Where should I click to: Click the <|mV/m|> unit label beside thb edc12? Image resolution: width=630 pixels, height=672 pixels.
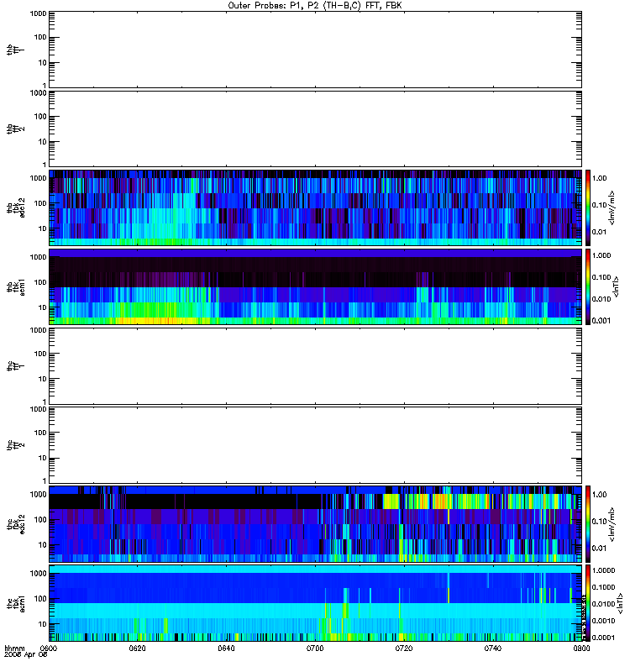[612, 207]
